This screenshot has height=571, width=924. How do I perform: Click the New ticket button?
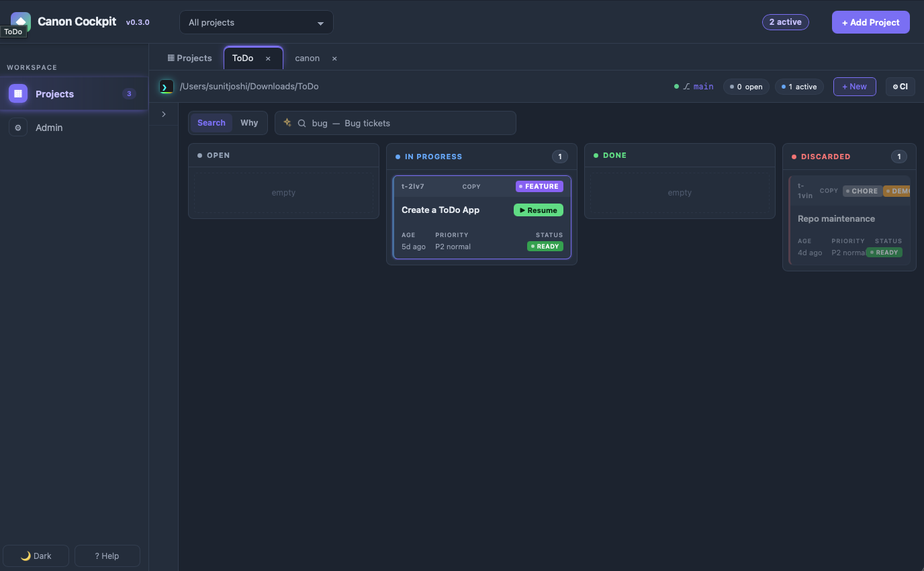click(855, 87)
